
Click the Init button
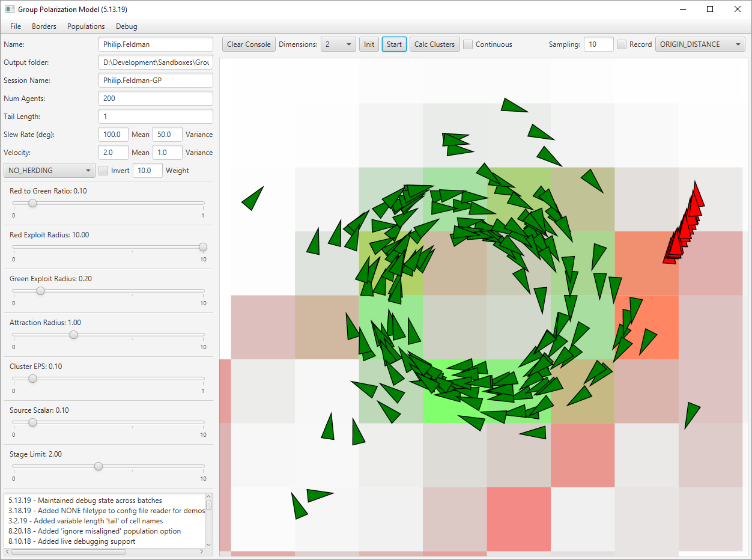[369, 44]
